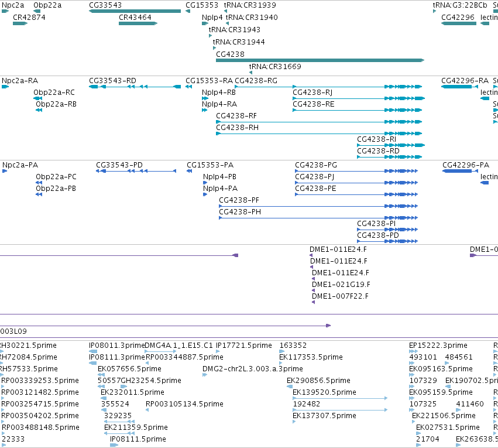Select the tRNA:CR31939 label
Image resolution: width=498 pixels, height=448 pixels.
pos(250,5)
